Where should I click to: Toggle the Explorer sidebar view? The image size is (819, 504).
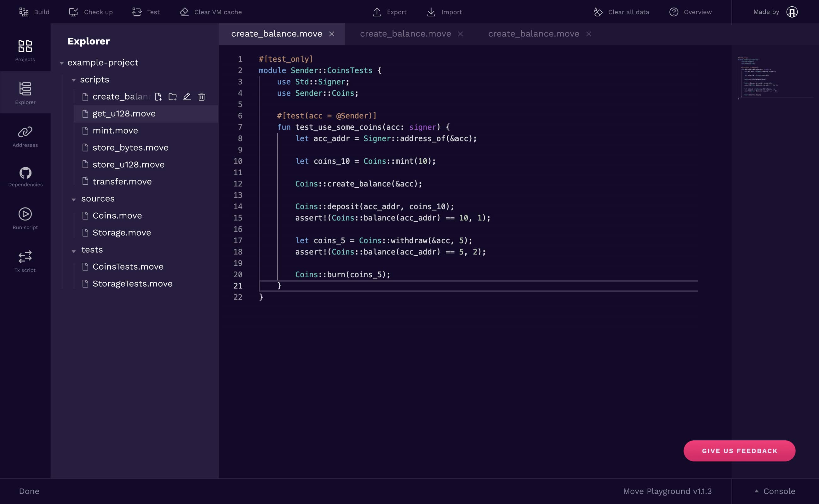coord(25,93)
